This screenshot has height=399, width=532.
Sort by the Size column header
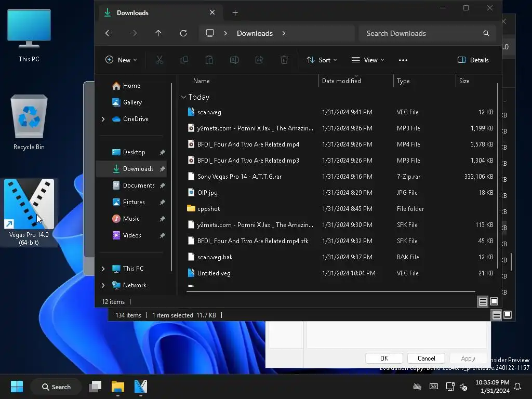pos(476,81)
